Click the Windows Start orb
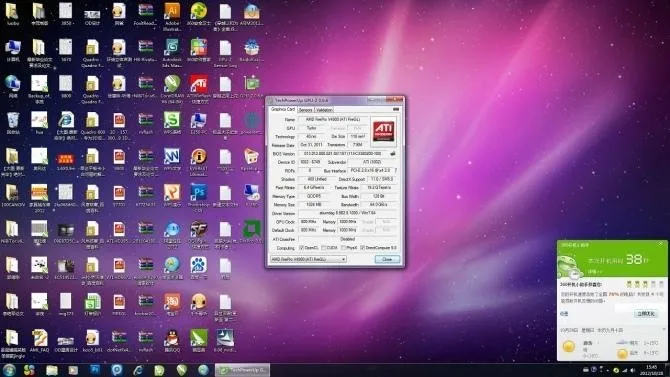670x377 pixels. pos(9,370)
